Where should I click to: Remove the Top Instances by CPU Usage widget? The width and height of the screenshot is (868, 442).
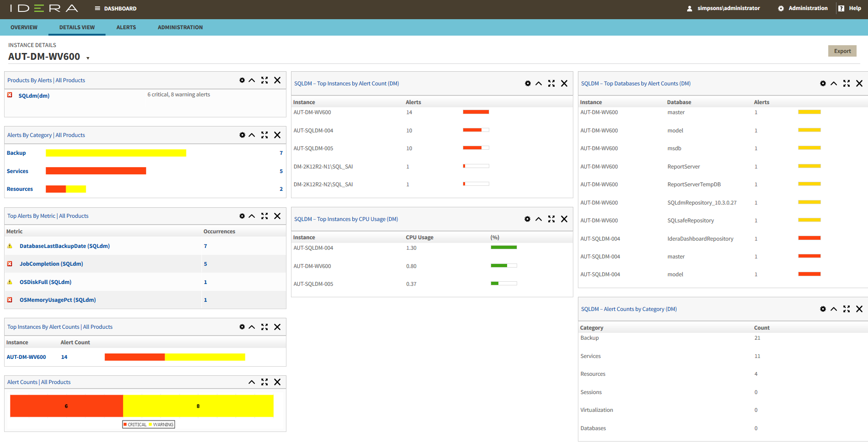(x=564, y=219)
